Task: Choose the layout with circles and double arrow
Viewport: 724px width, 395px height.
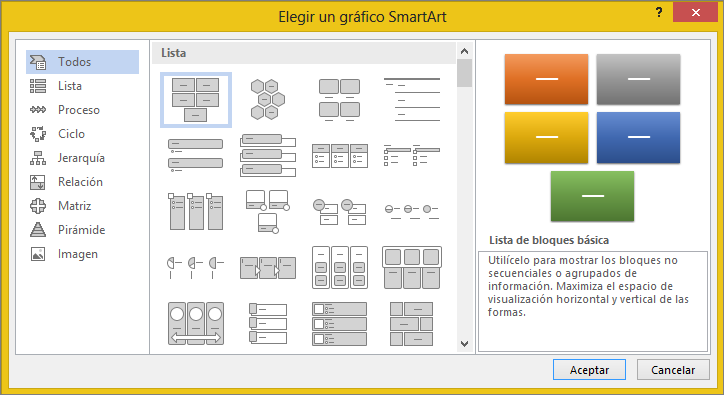Action: (196, 324)
